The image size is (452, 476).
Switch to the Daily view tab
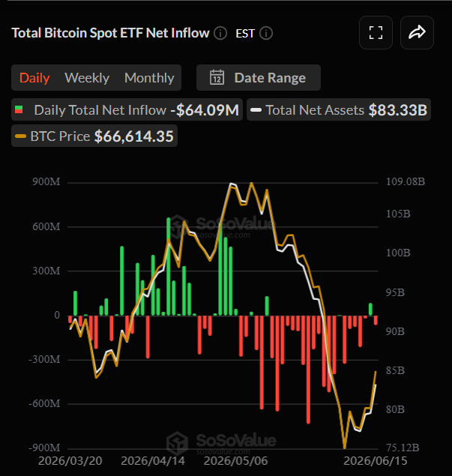point(34,78)
